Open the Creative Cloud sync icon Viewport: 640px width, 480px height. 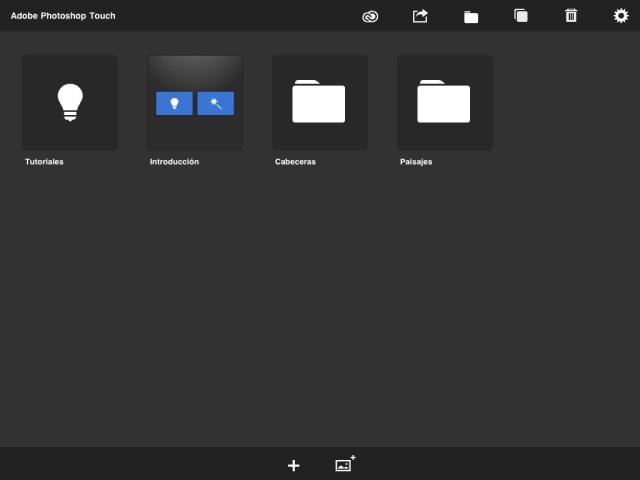(x=370, y=16)
